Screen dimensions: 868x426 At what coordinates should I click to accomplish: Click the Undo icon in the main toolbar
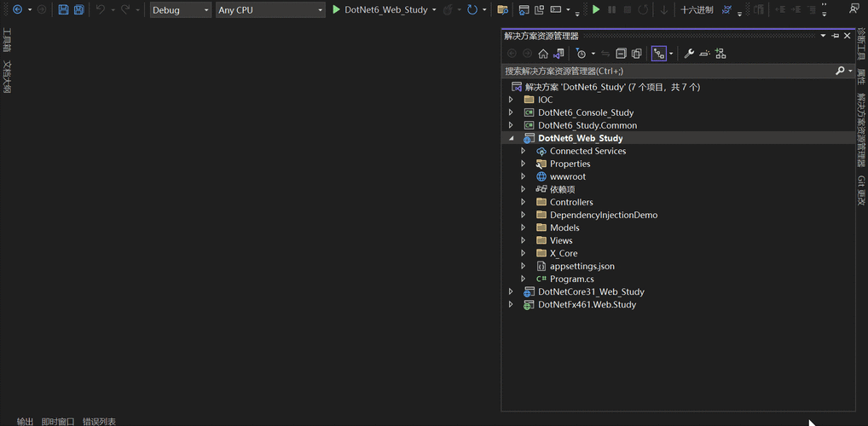point(101,9)
